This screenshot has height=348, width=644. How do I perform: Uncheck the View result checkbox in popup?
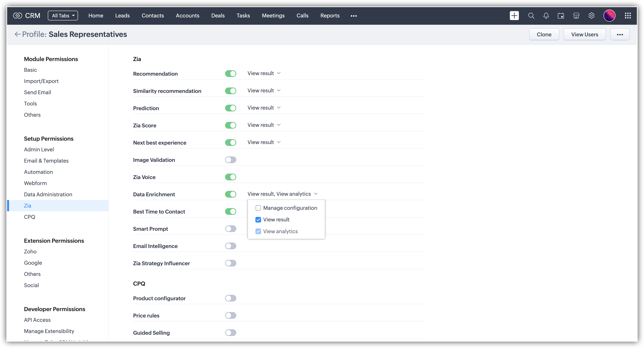click(x=258, y=220)
